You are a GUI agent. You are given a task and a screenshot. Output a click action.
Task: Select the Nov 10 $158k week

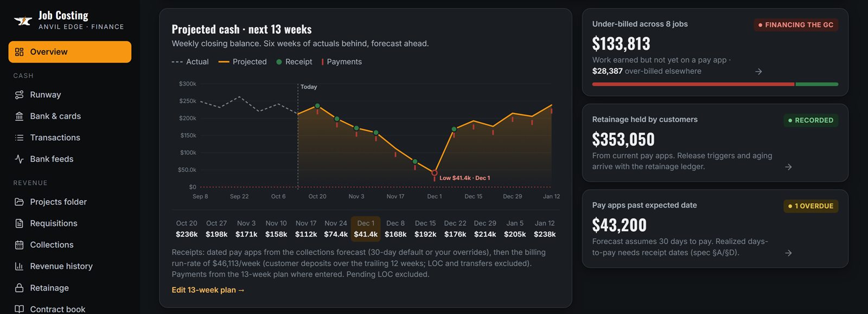pyautogui.click(x=276, y=229)
